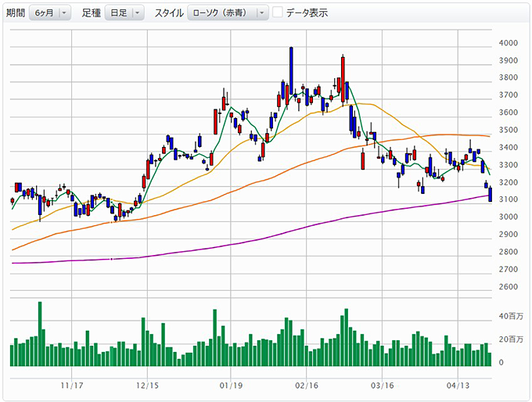The width and height of the screenshot is (532, 402).
Task: Click the arrow button of the 期間 selector
Action: (63, 13)
